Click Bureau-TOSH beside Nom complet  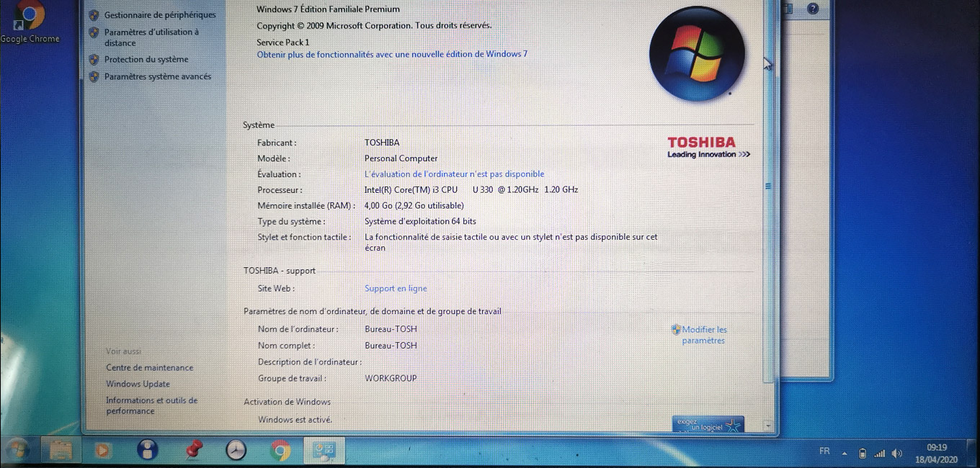coord(391,346)
